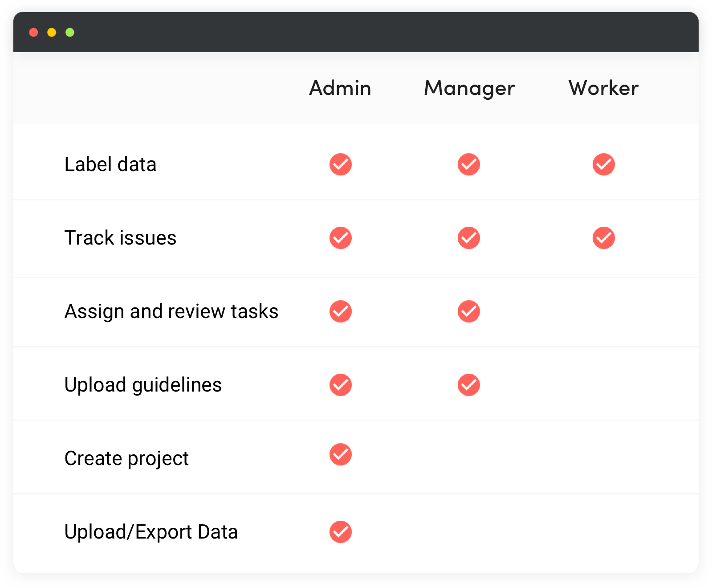Image resolution: width=712 pixels, height=588 pixels.
Task: Select the Worker column header
Action: pyautogui.click(x=604, y=88)
